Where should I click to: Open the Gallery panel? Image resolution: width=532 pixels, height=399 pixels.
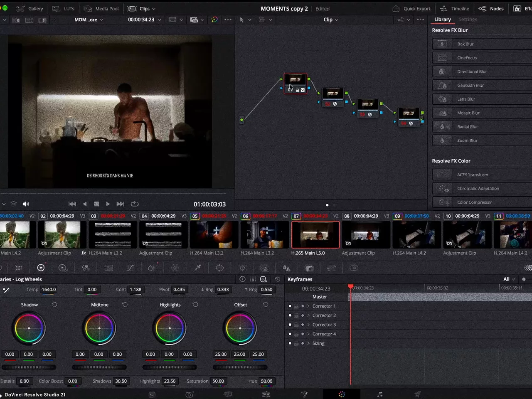click(x=30, y=9)
